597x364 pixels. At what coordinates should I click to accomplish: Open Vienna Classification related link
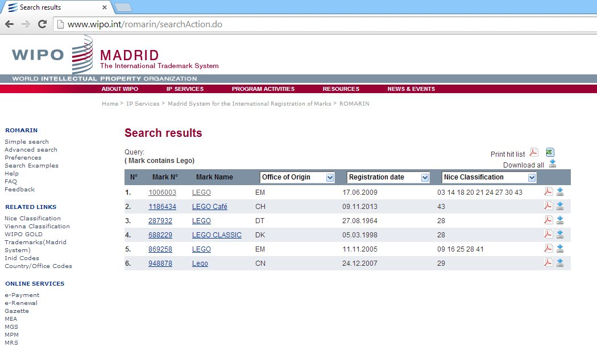tap(37, 227)
